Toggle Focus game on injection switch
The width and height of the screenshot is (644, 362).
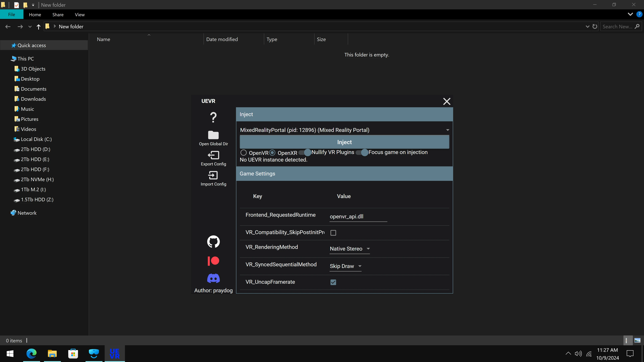coord(362,152)
